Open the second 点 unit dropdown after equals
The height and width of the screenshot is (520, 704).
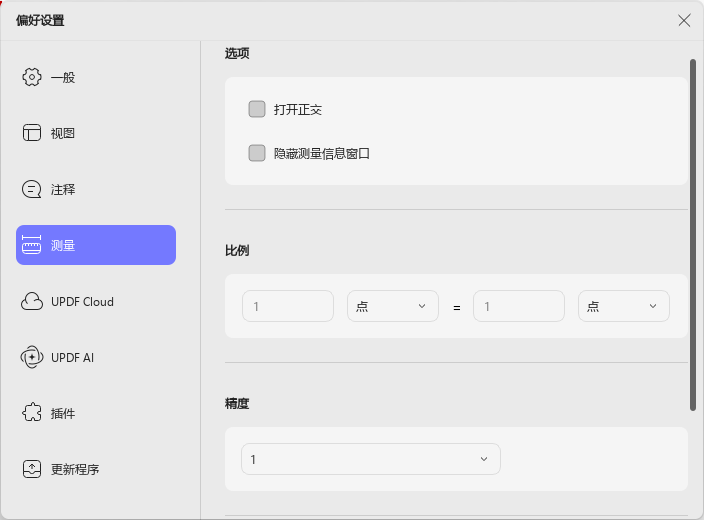pos(624,306)
